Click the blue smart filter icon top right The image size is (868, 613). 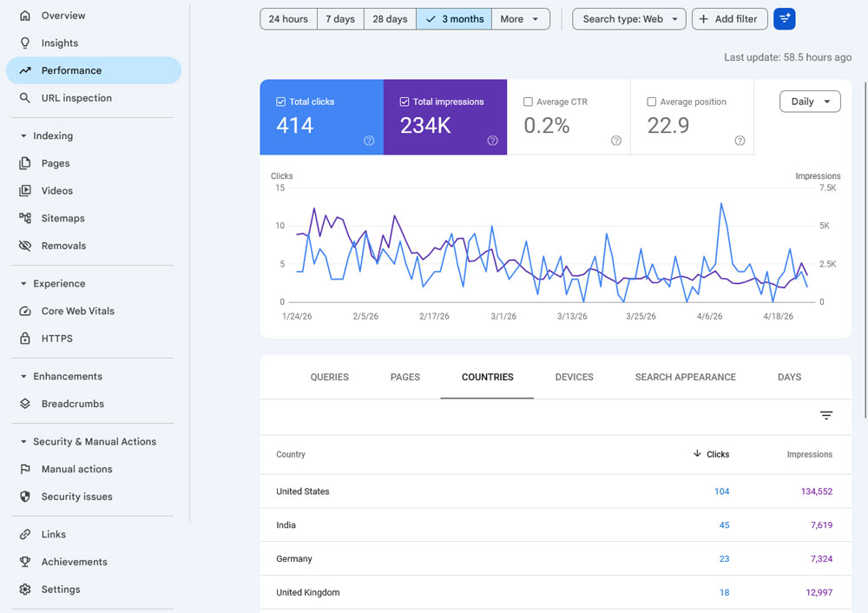pos(784,18)
